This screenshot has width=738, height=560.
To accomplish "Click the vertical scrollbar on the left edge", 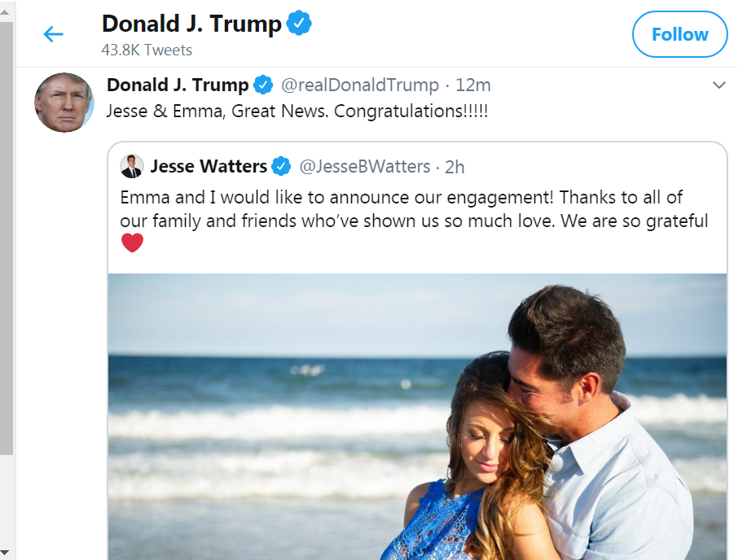I will click(7, 244).
